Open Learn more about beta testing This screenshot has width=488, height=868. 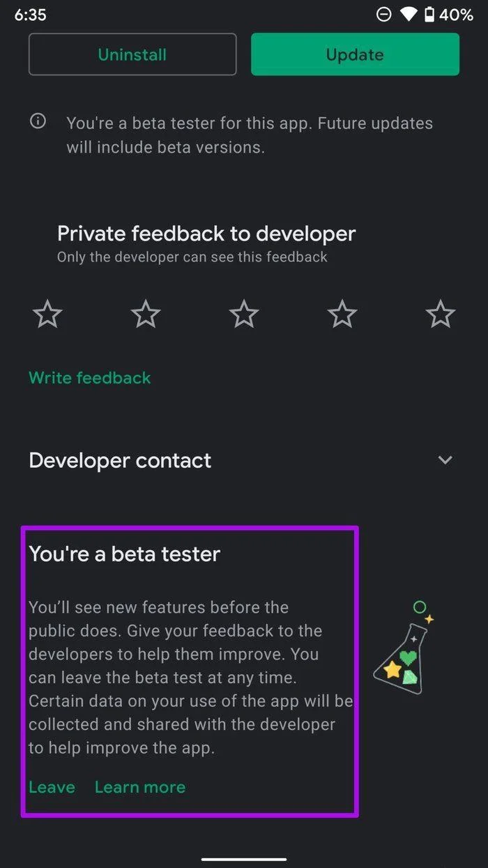point(140,787)
